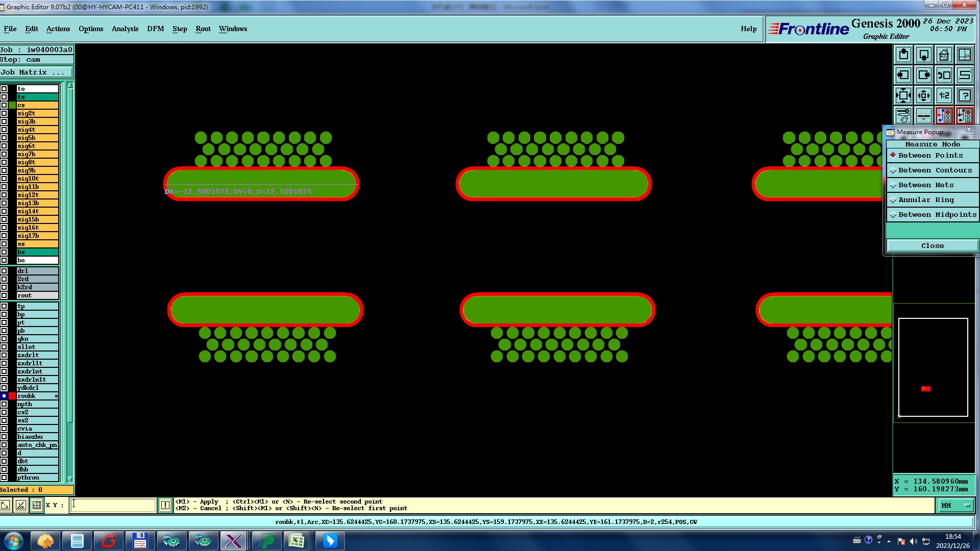Click the pan-left arrow icon
The width and height of the screenshot is (980, 551).
point(903,75)
